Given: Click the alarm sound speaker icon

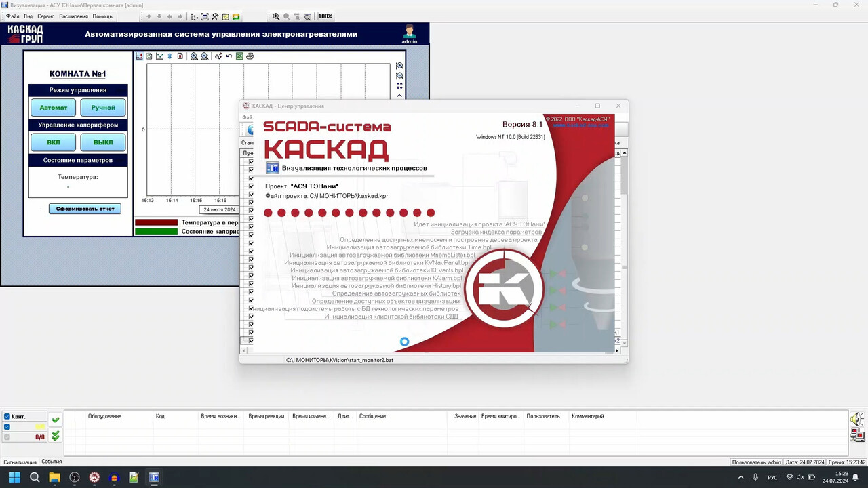Looking at the screenshot, I should [x=857, y=420].
